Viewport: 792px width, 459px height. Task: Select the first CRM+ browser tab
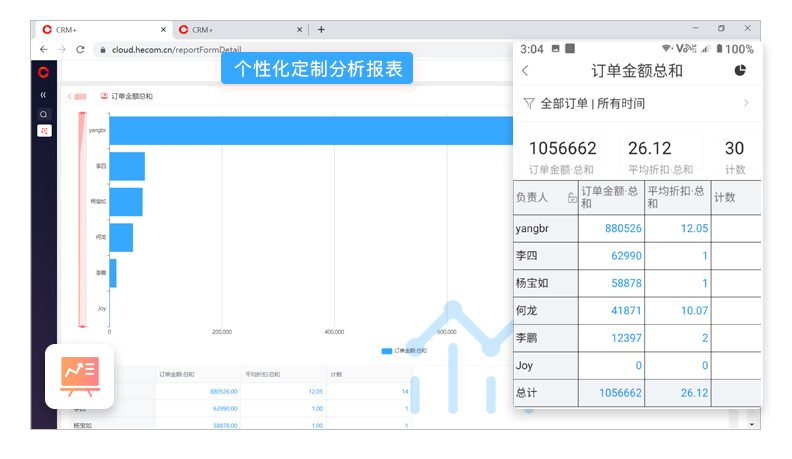[100, 30]
